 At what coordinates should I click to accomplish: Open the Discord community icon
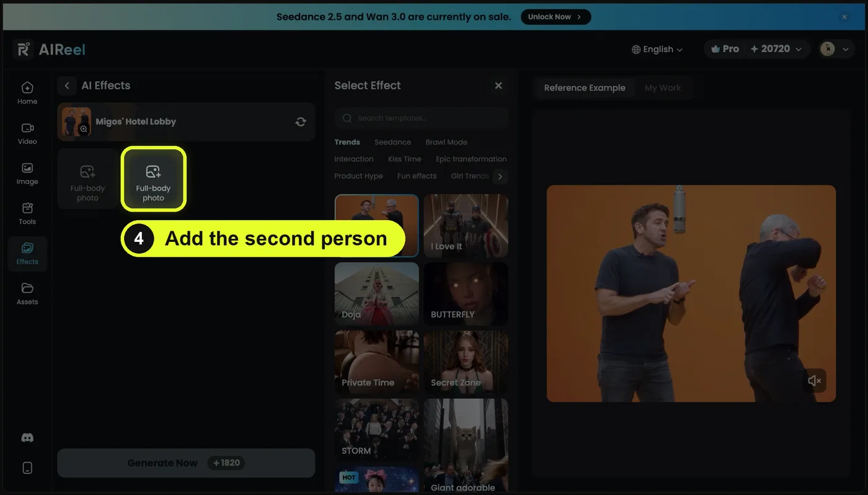click(27, 438)
